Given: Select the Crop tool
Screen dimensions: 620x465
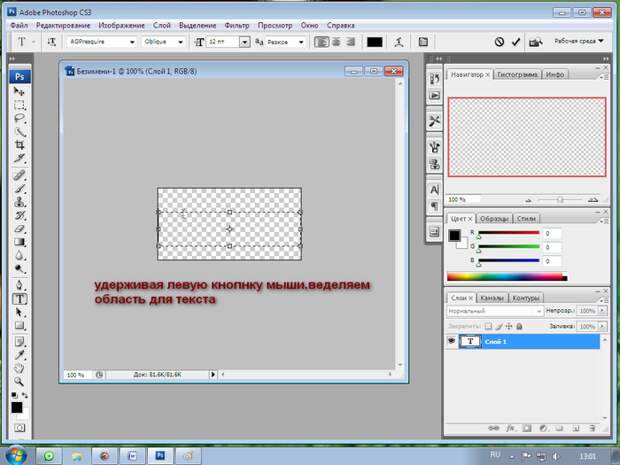Looking at the screenshot, I should point(19,145).
